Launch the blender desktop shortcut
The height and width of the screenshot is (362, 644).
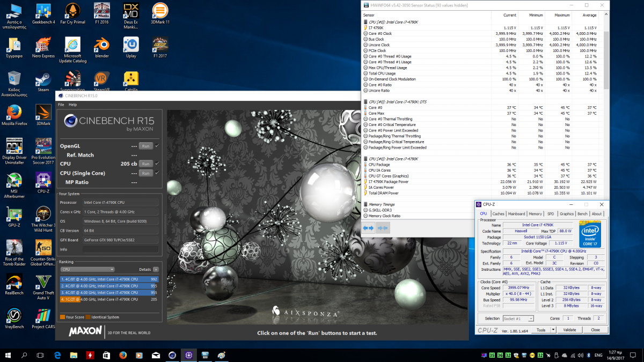click(101, 48)
